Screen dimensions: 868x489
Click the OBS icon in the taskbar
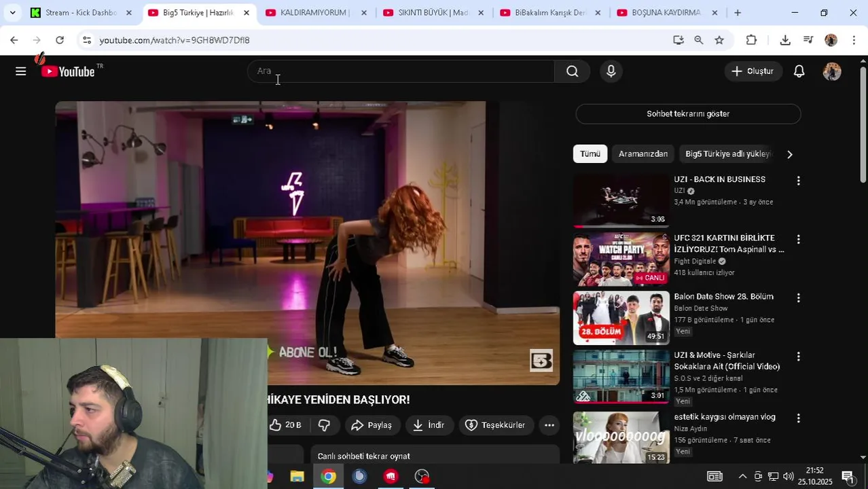[x=422, y=476]
